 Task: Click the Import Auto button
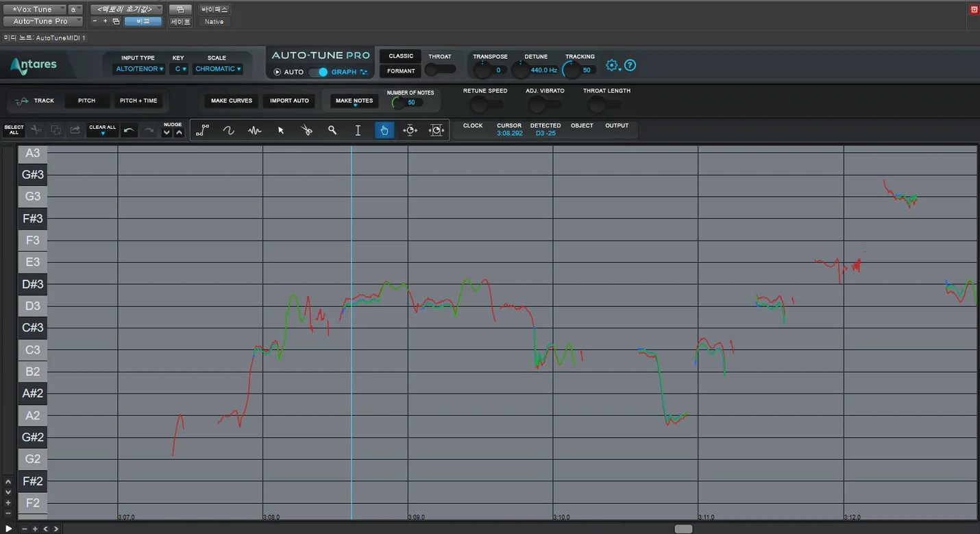pos(289,101)
